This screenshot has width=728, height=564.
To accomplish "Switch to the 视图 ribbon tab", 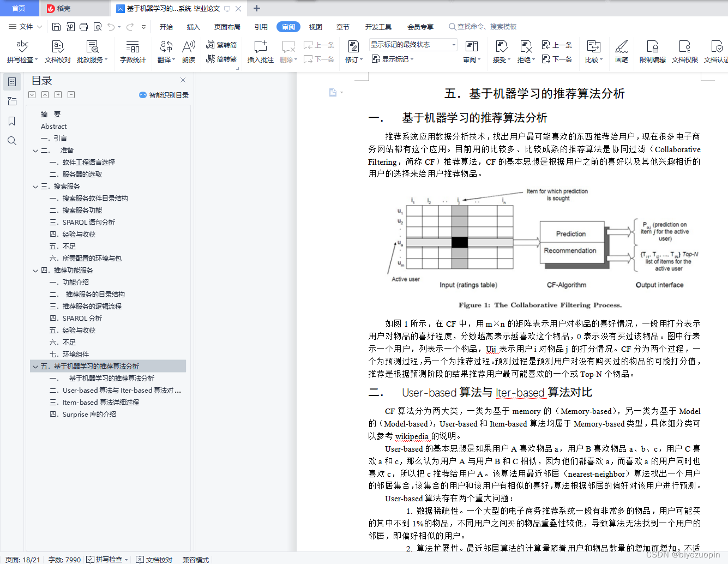I will pos(315,26).
